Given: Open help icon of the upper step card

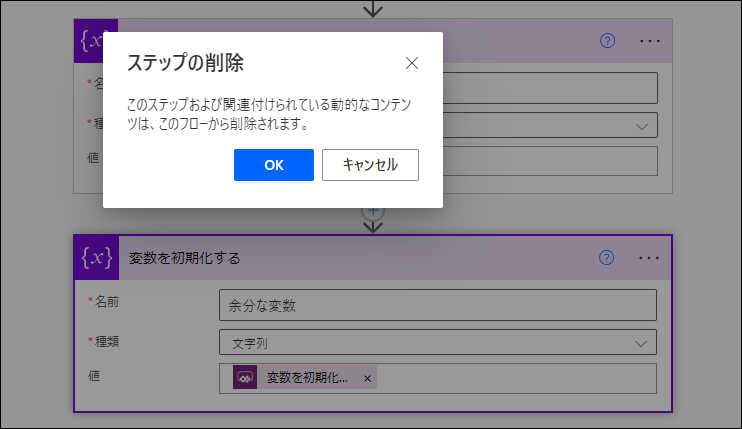Looking at the screenshot, I should tap(607, 41).
